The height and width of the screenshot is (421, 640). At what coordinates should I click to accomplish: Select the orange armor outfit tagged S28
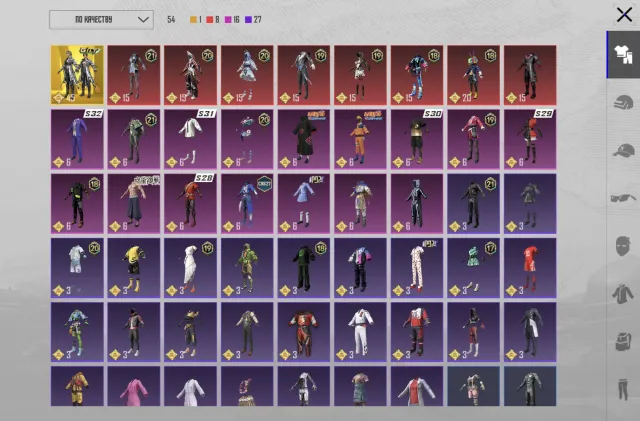(191, 203)
